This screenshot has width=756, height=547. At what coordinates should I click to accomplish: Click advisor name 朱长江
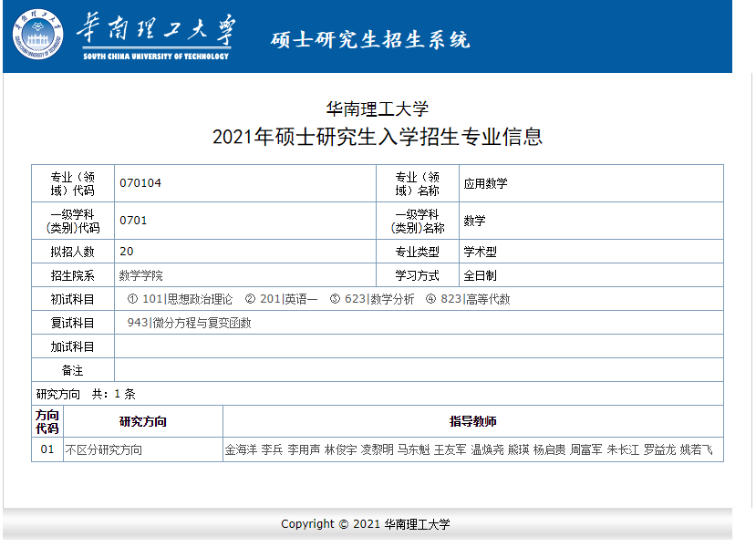tap(623, 449)
